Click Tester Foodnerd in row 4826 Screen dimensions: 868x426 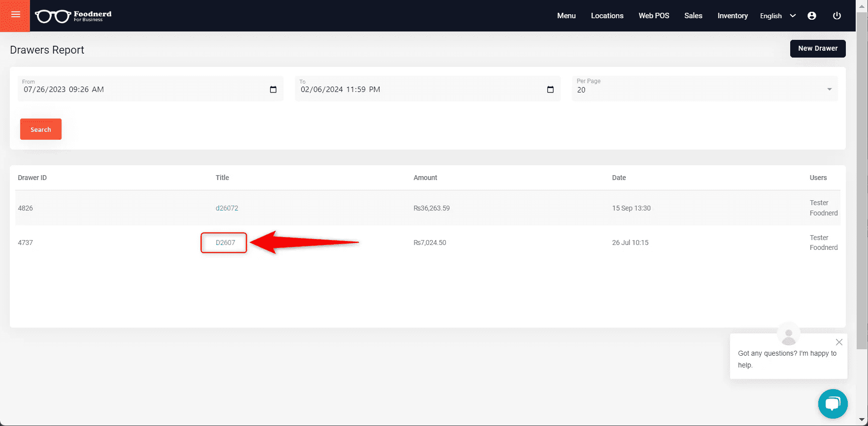click(824, 208)
